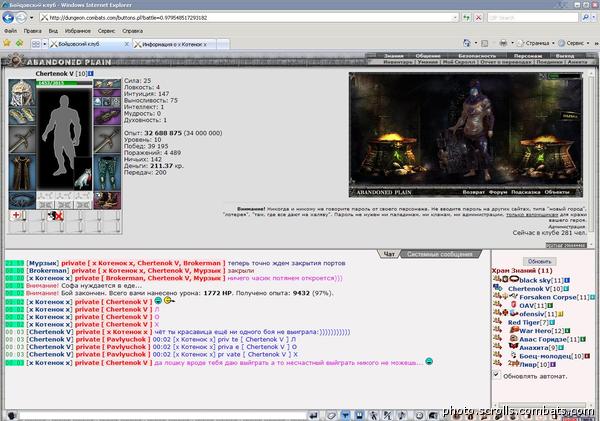Toggle Обновлять автомат checkbox

[x=496, y=375]
